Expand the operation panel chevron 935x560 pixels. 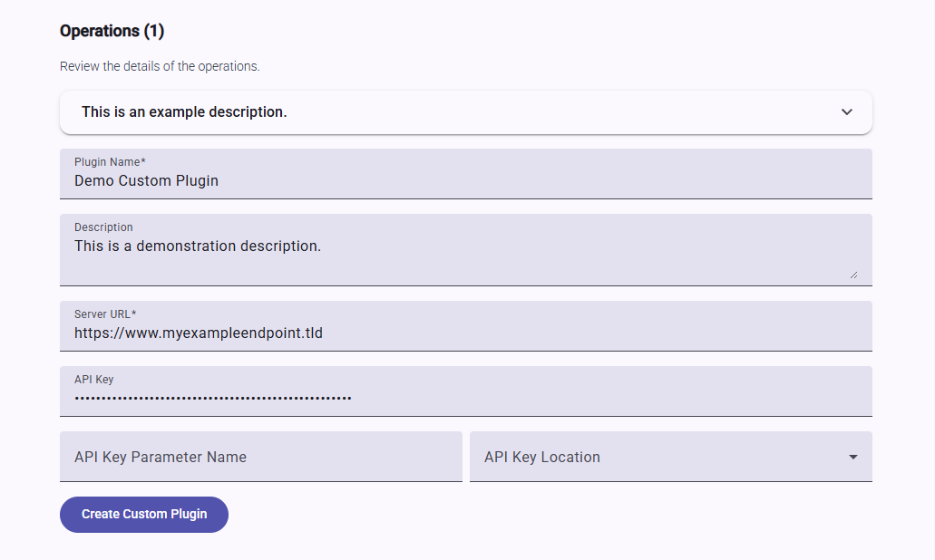(x=846, y=112)
